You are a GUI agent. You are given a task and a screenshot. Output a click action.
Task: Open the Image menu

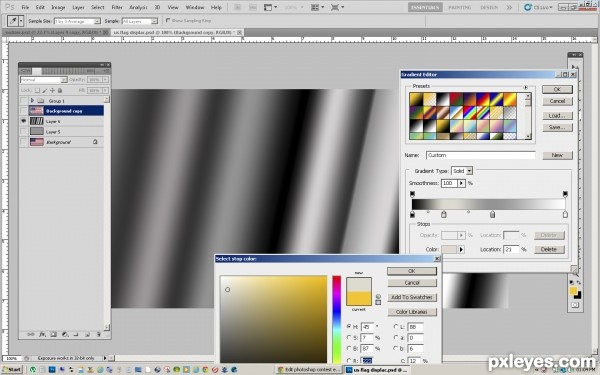58,7
